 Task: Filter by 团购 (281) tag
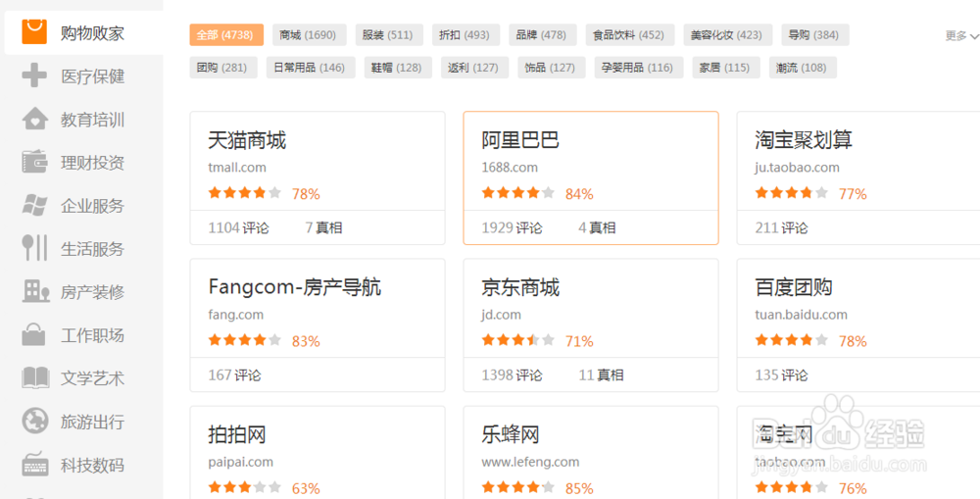(223, 68)
